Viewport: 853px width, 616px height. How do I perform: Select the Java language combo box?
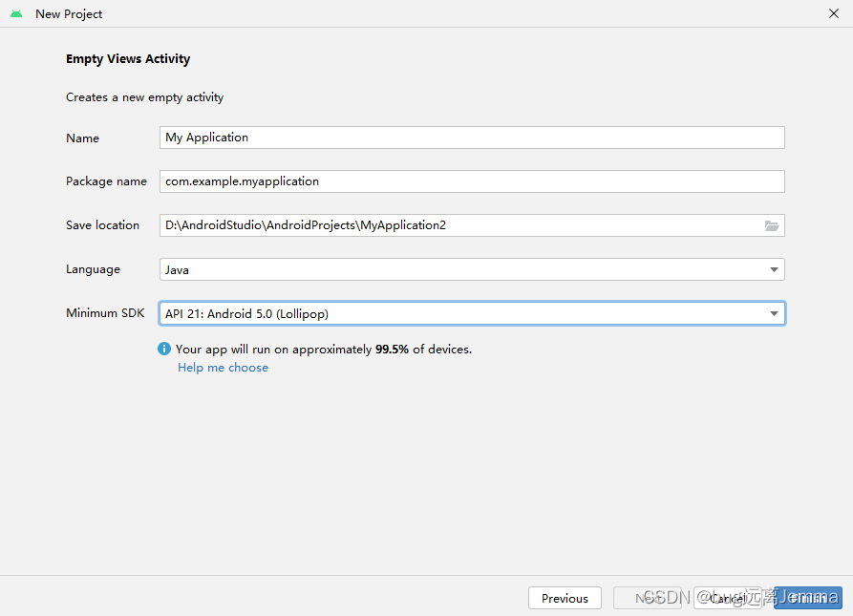[x=472, y=269]
